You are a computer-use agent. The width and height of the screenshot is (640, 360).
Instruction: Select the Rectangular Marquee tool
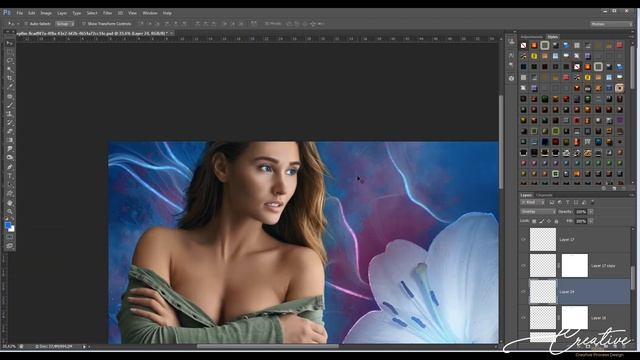click(x=9, y=52)
